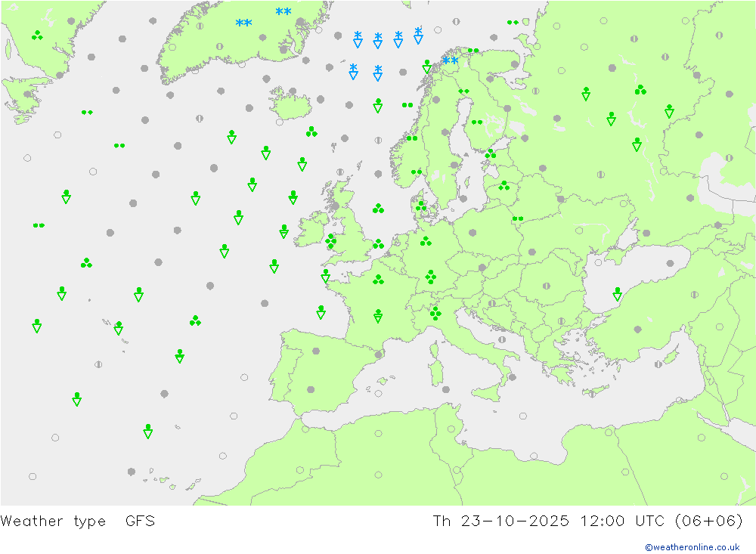Select the cloud symbol over Sicily's coast
756x554 pixels.
(512, 378)
